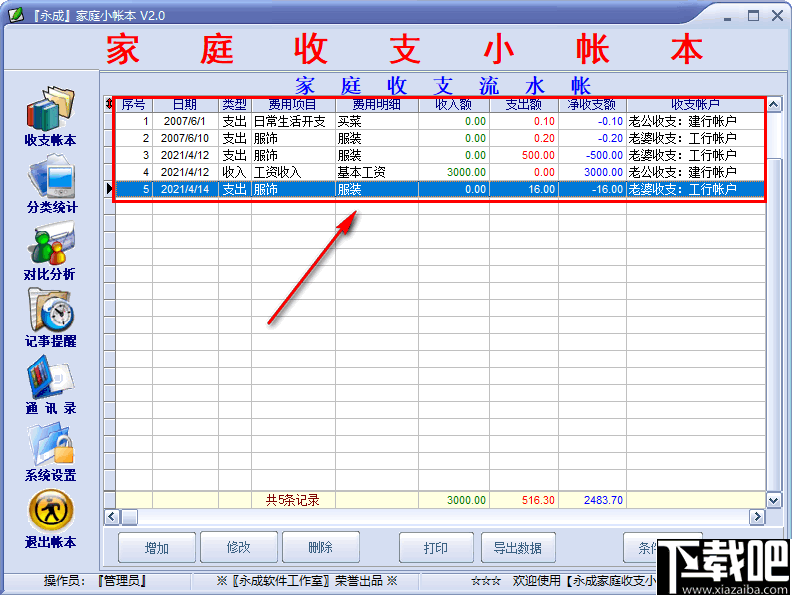Click the 修改 button
The width and height of the screenshot is (792, 595).
pos(238,547)
